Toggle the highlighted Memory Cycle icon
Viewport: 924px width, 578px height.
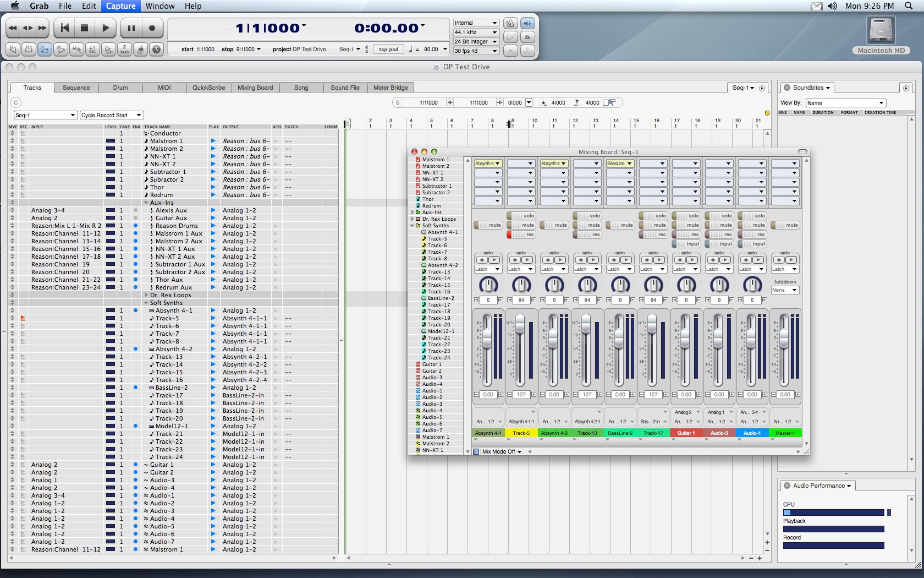(x=45, y=50)
